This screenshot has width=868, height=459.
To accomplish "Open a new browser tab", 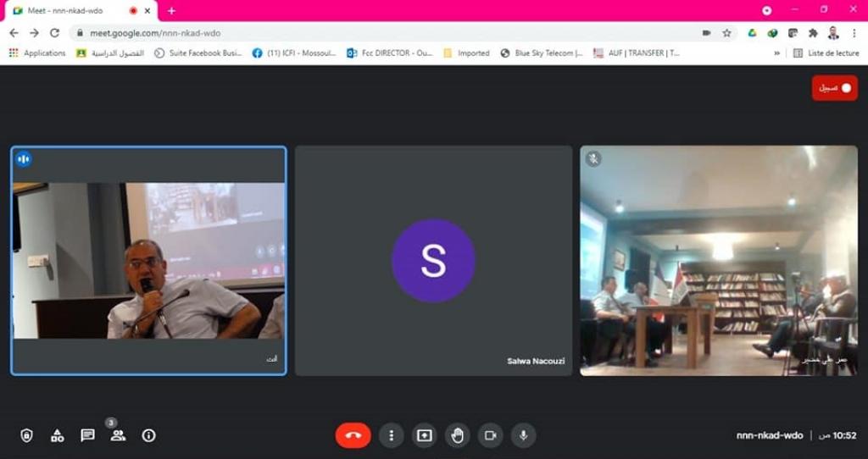I will pos(171,10).
